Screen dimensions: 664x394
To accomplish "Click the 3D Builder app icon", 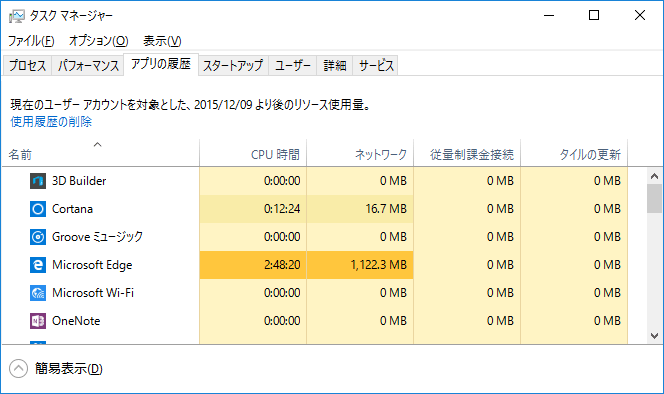I will 38,181.
